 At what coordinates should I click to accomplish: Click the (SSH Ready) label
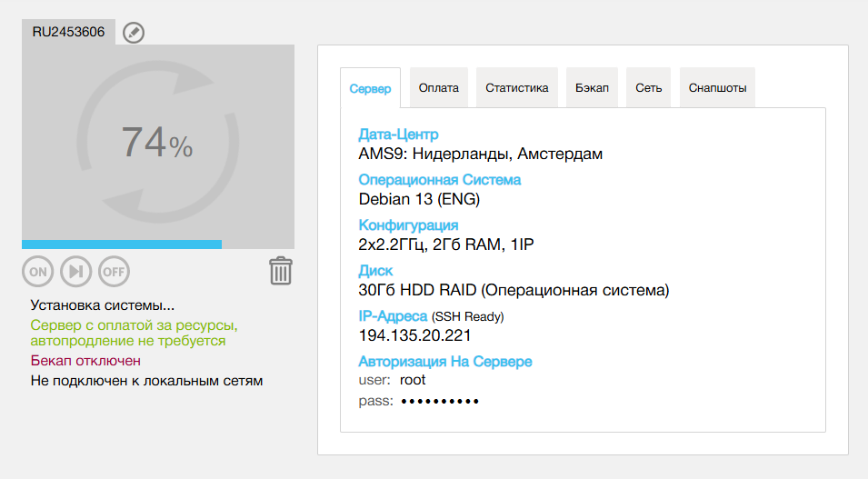[468, 316]
